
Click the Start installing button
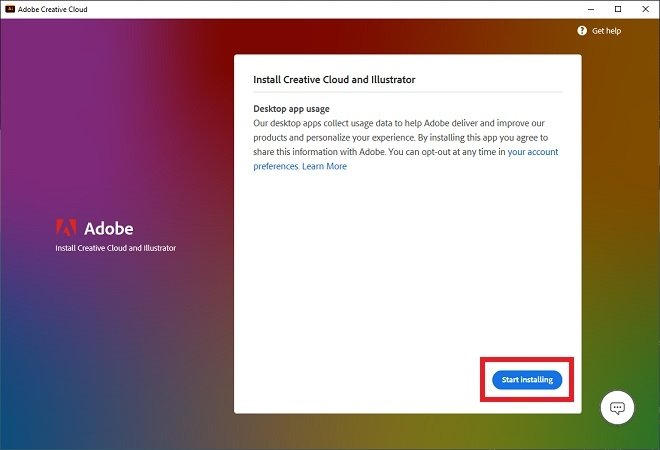527,380
